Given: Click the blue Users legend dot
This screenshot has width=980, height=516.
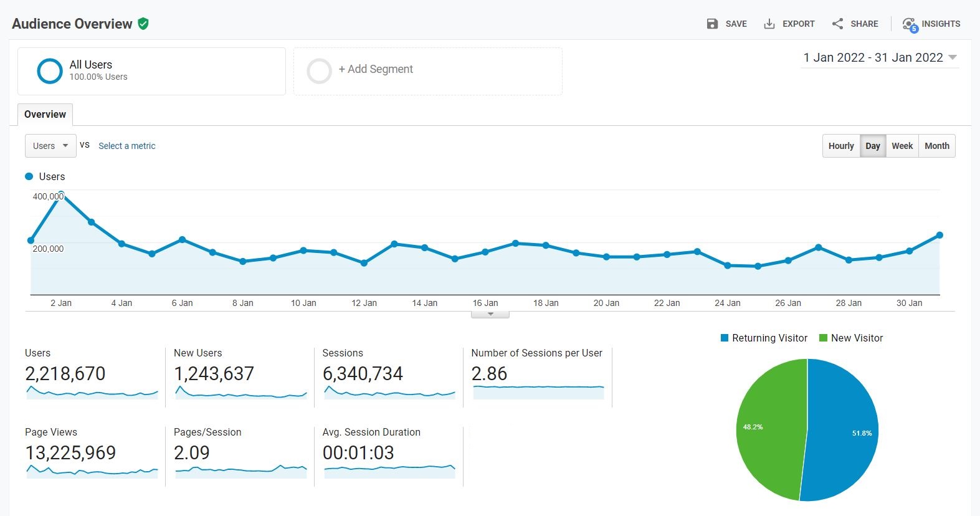Looking at the screenshot, I should tap(29, 176).
